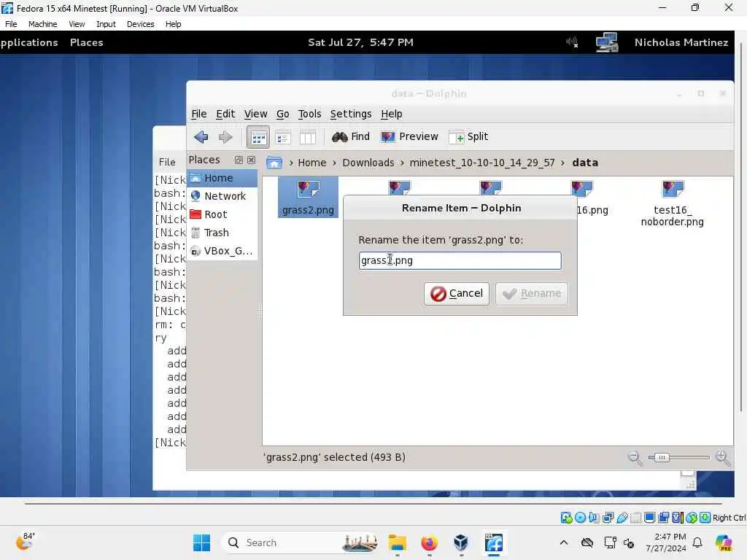Open Dolphin's View menu
The height and width of the screenshot is (560, 747).
point(255,114)
